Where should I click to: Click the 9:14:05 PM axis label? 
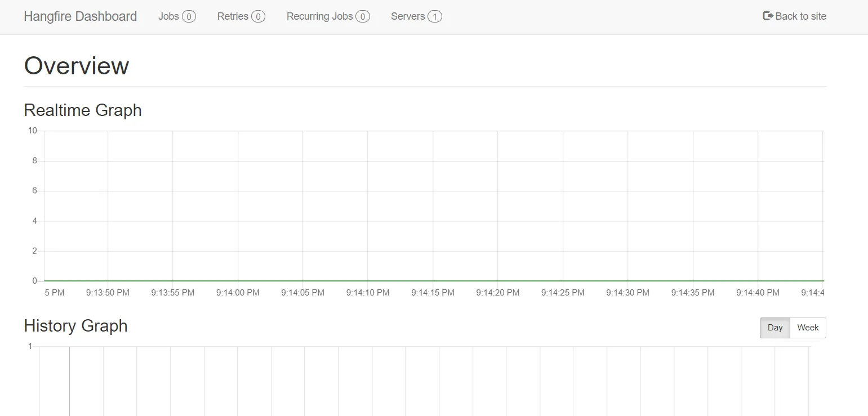click(303, 293)
